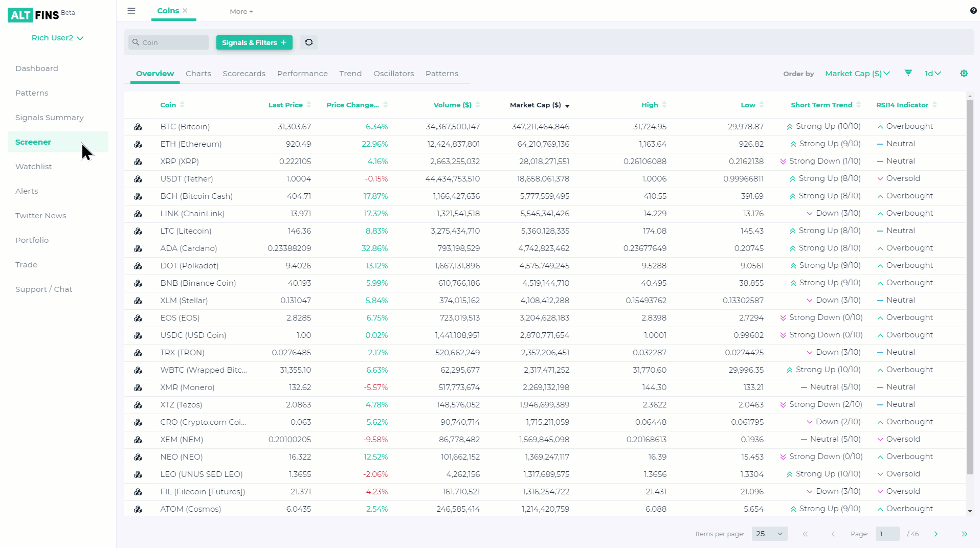980x548 pixels.
Task: Switch to the Oscillators tab
Action: pos(393,74)
